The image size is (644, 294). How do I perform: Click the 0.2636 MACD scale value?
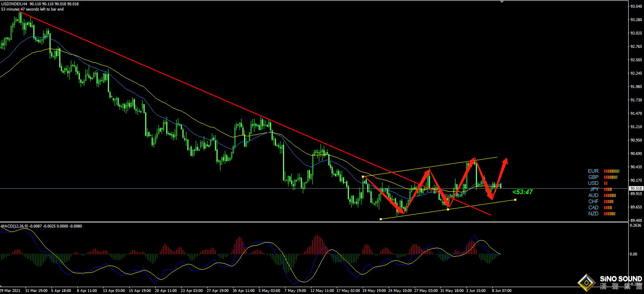pos(636,225)
